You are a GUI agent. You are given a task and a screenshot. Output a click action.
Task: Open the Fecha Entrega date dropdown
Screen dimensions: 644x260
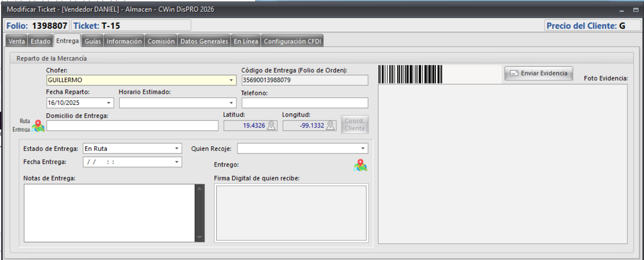tap(177, 162)
